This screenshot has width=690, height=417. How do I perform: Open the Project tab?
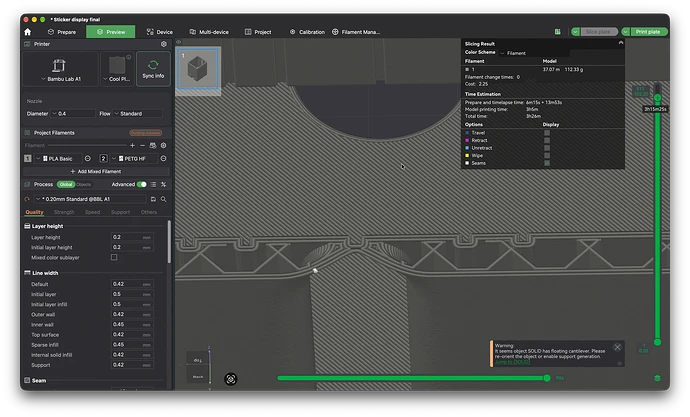point(258,32)
